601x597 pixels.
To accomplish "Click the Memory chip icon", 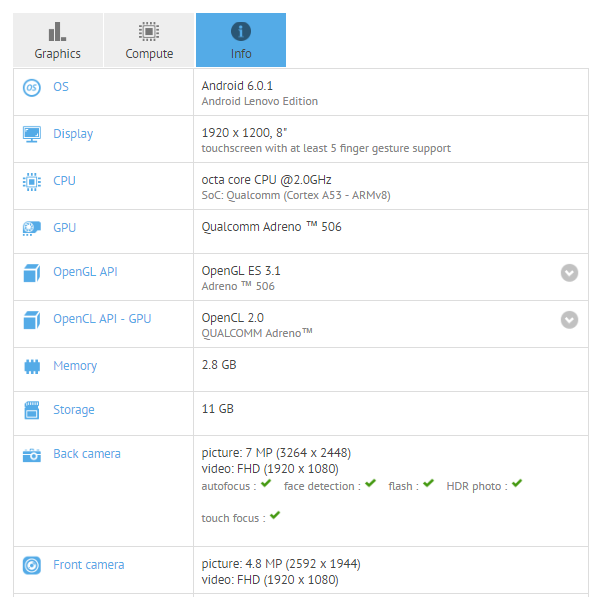I will tap(32, 366).
